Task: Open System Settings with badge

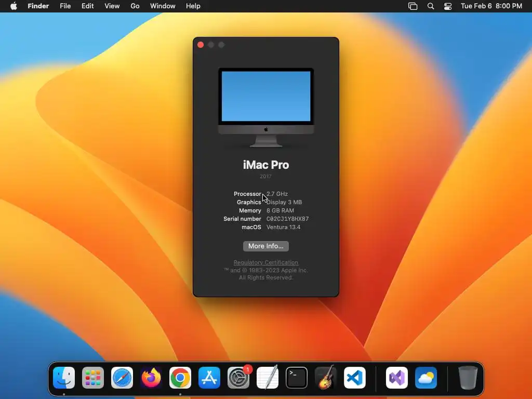Action: point(238,378)
